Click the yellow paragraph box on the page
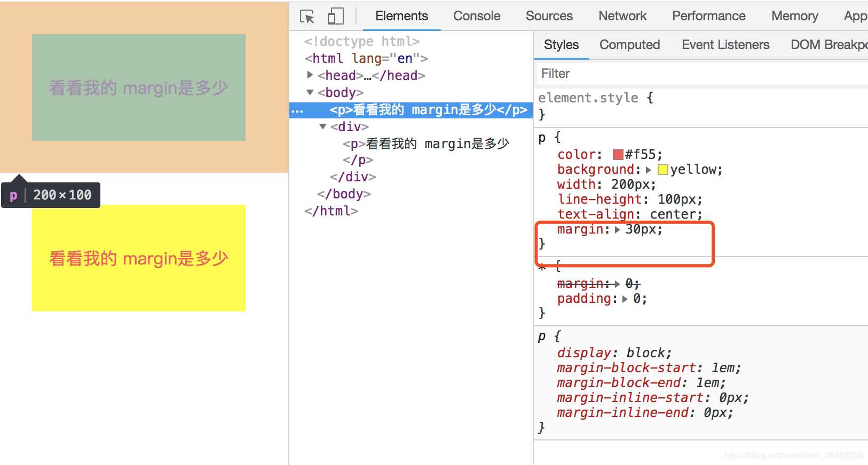The width and height of the screenshot is (868, 465). click(139, 258)
